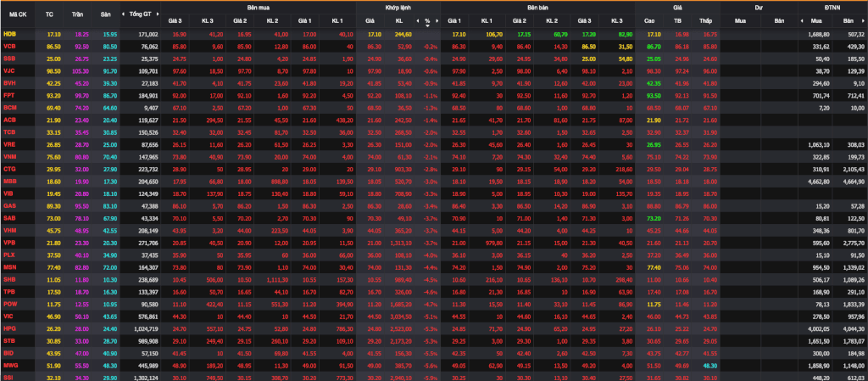Select the VRE stock row symbol
868x381 pixels.
coord(9,144)
